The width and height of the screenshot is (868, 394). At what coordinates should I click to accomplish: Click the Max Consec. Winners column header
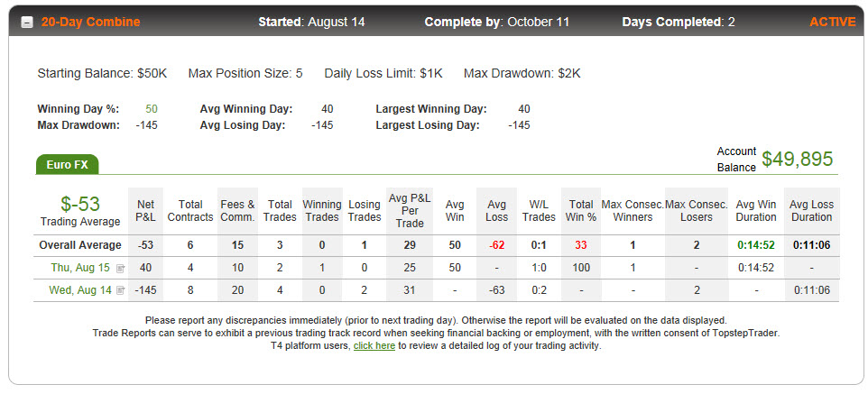633,211
